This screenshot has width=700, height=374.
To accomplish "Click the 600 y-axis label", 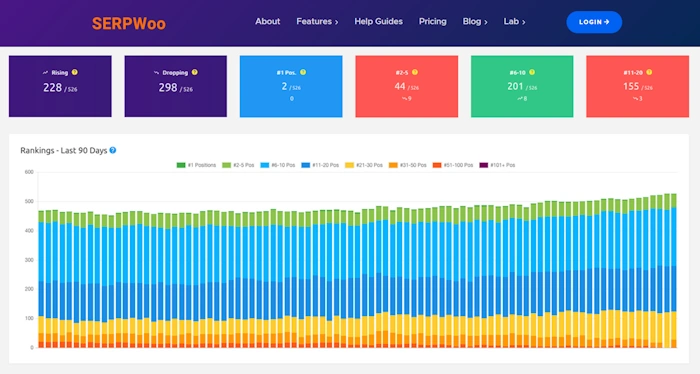I will click(29, 172).
